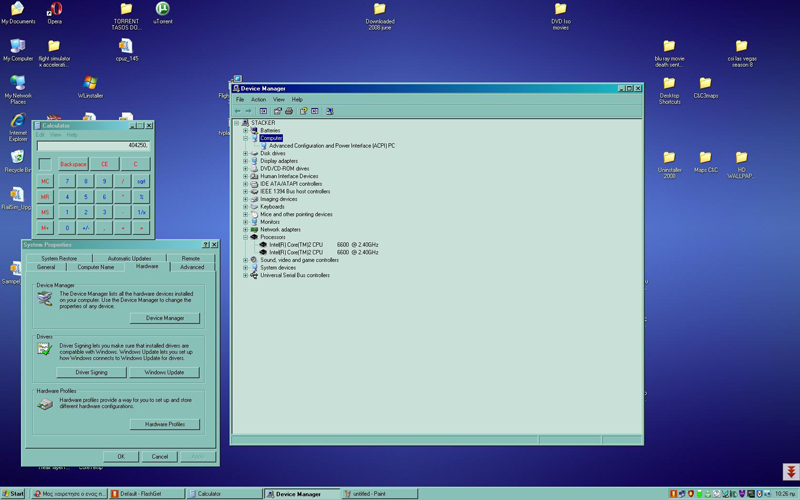Expand the Monitors node
The height and width of the screenshot is (500, 800).
pos(245,222)
